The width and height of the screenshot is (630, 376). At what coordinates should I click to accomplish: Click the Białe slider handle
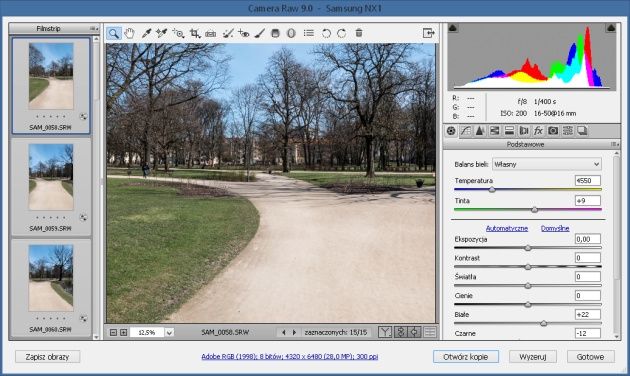click(544, 323)
